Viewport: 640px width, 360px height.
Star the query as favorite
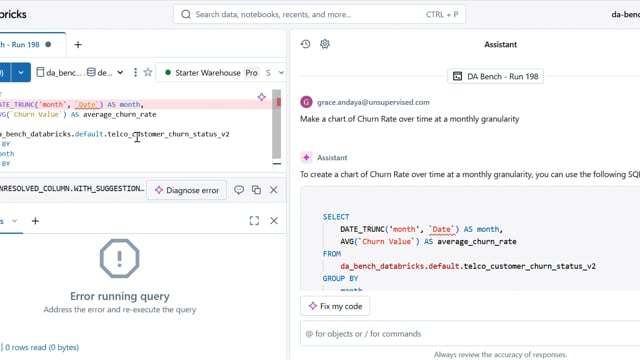(148, 73)
